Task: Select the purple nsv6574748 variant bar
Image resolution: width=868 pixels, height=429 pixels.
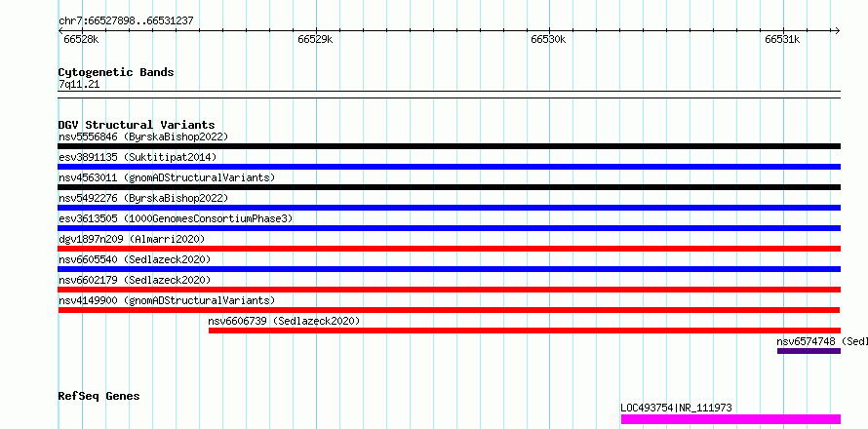Action: [x=809, y=351]
